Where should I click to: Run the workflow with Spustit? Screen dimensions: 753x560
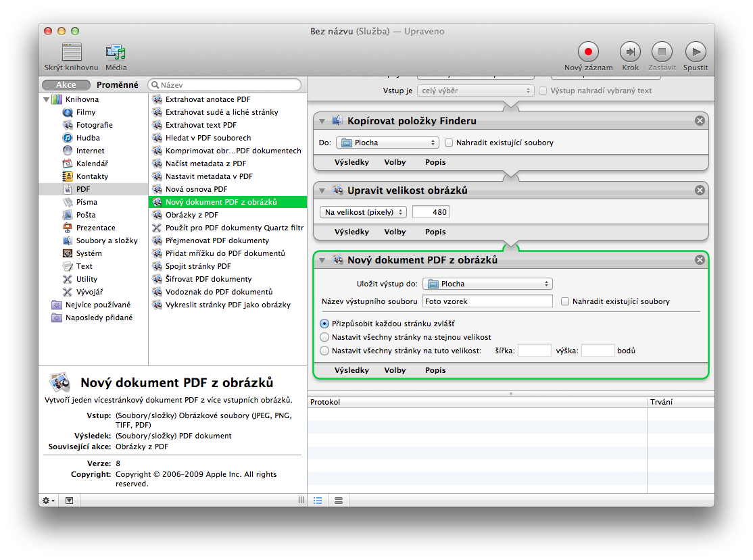point(695,52)
